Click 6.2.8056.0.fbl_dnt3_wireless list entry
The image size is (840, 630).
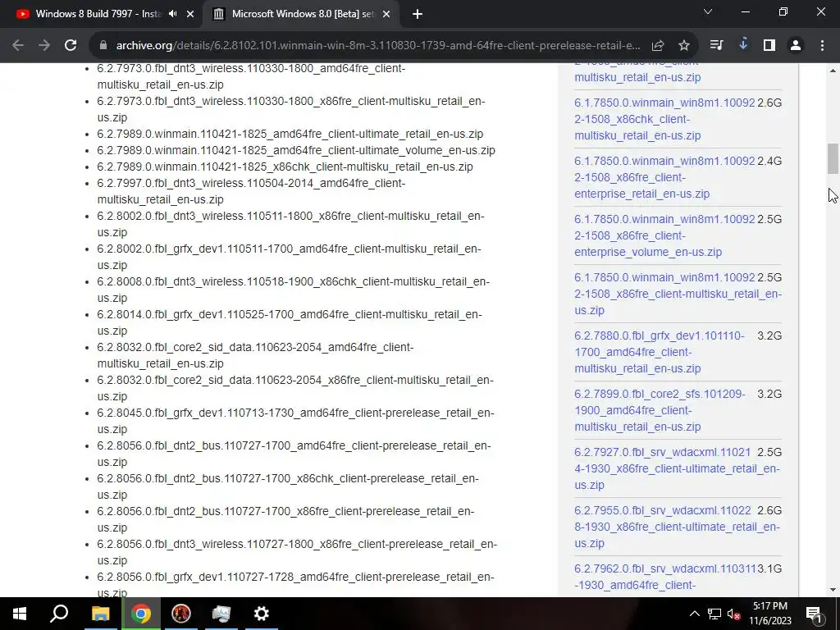[297, 552]
